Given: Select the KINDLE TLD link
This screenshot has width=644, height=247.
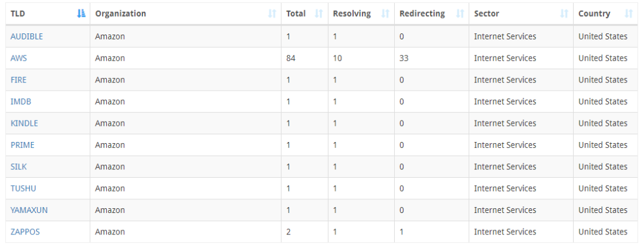Looking at the screenshot, I should [x=24, y=123].
